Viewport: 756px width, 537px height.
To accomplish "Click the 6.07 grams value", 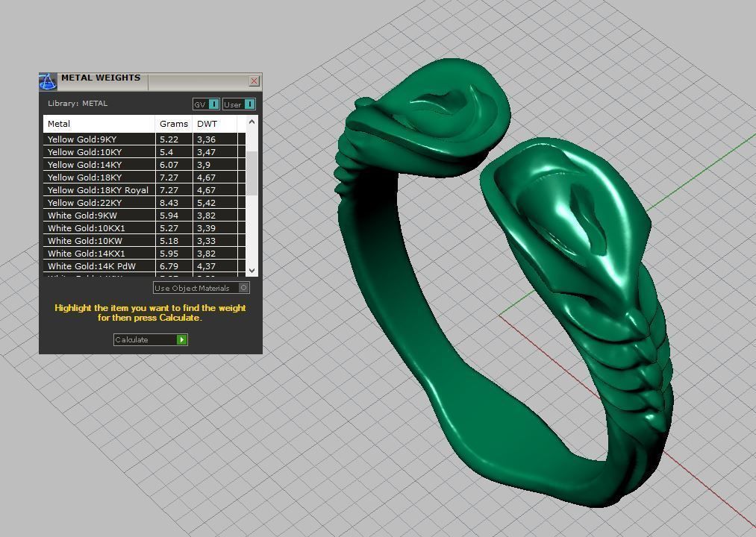I will [x=169, y=165].
